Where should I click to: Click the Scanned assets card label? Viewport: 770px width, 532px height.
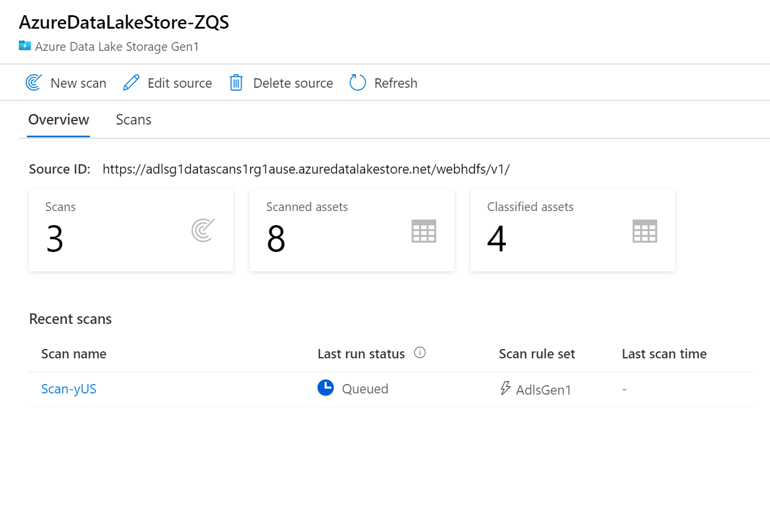coord(307,207)
